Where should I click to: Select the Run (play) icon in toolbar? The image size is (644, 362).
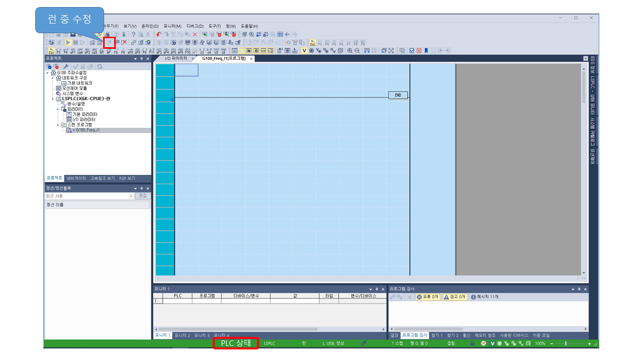pos(68,42)
